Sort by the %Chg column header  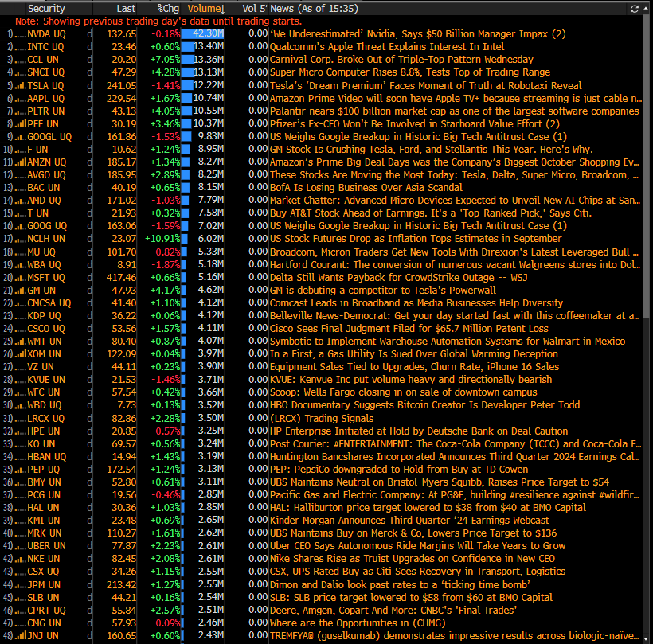(167, 8)
